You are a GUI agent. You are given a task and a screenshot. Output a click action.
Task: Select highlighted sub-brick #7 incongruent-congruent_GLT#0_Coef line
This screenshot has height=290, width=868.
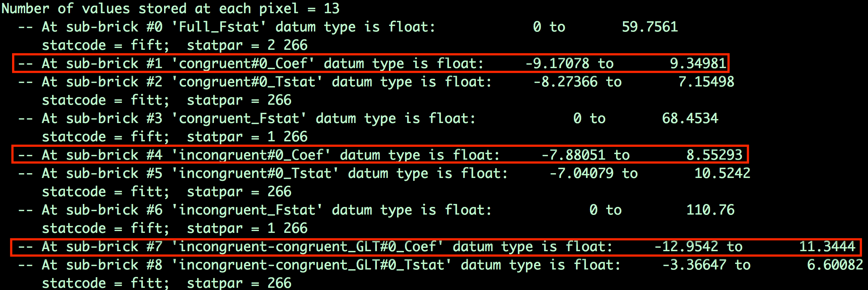click(436, 247)
